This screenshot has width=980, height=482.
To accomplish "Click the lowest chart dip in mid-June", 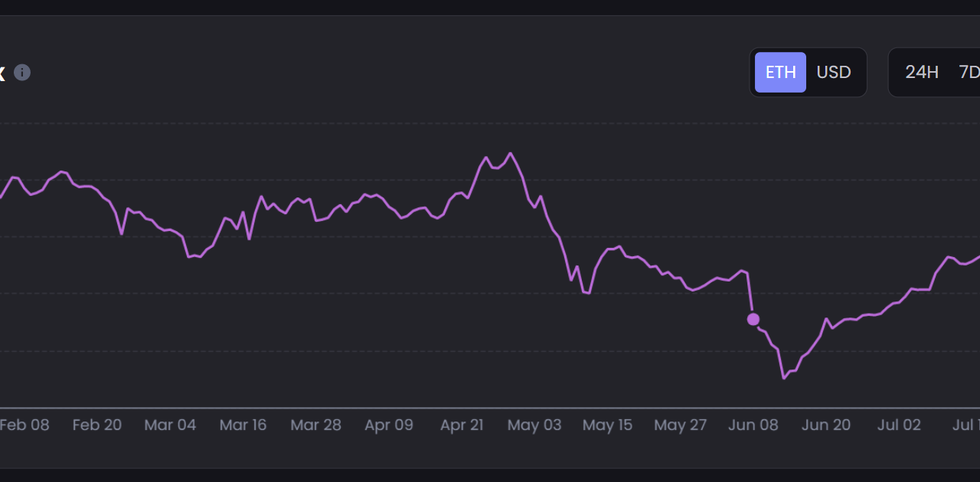I will [784, 376].
